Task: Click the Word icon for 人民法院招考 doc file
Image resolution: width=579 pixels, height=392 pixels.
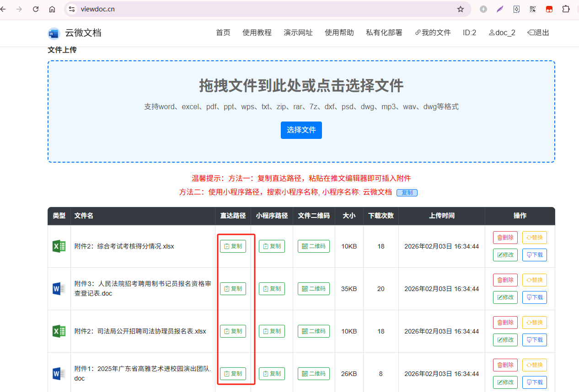Action: (x=59, y=289)
